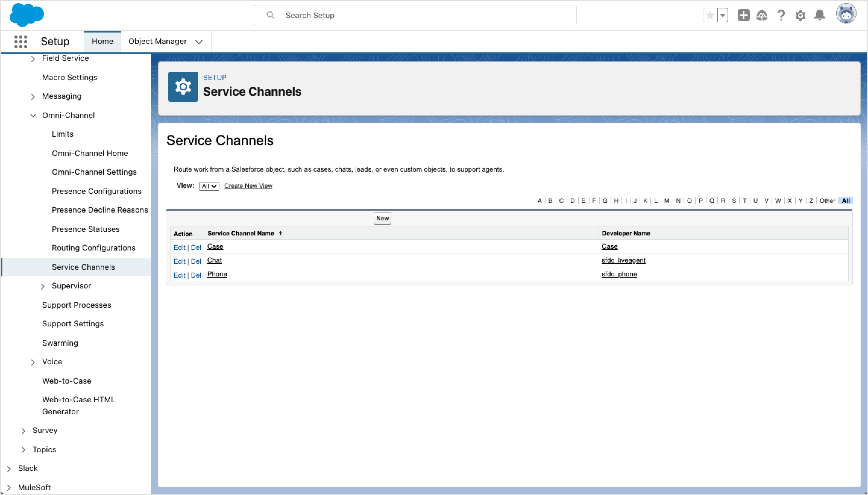Viewport: 868px width, 495px height.
Task: Open Routing Configurations in sidebar
Action: tap(93, 248)
